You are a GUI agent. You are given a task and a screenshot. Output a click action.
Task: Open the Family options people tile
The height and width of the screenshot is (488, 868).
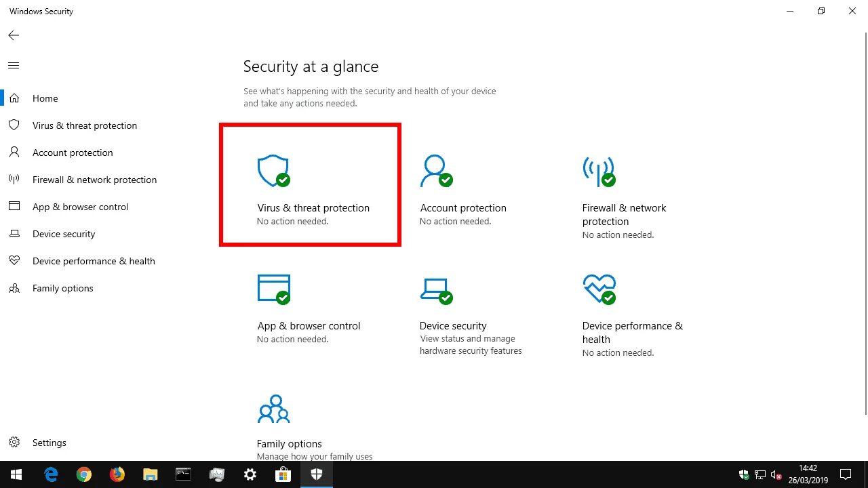click(315, 427)
